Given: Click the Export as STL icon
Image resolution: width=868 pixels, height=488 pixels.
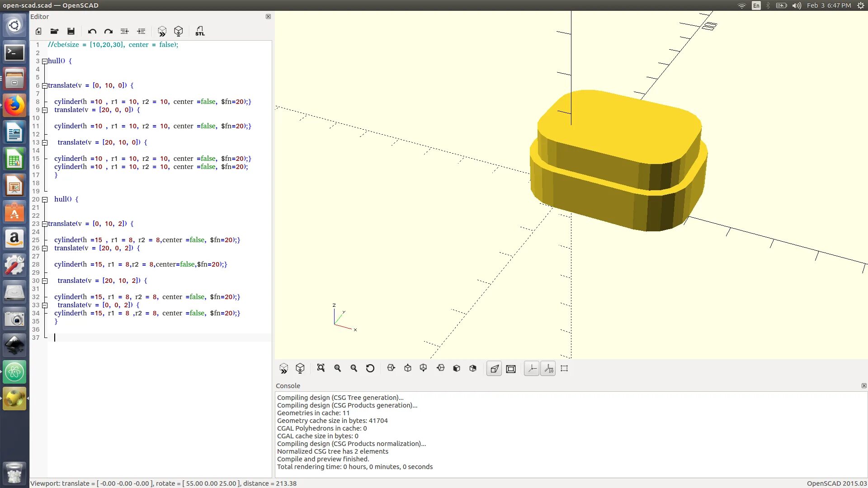Looking at the screenshot, I should click(x=200, y=31).
